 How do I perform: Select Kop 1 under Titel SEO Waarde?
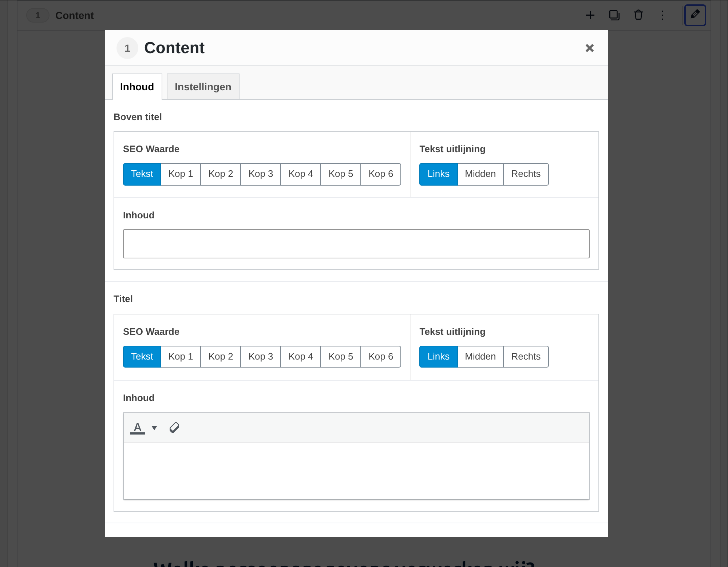(x=181, y=357)
